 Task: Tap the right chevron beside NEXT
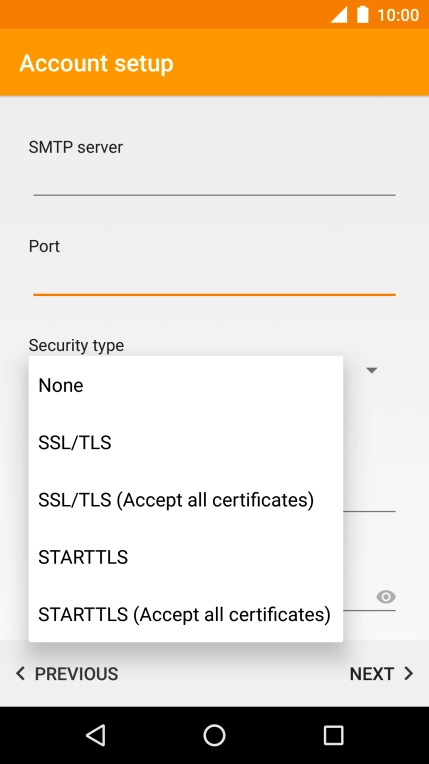pos(409,673)
